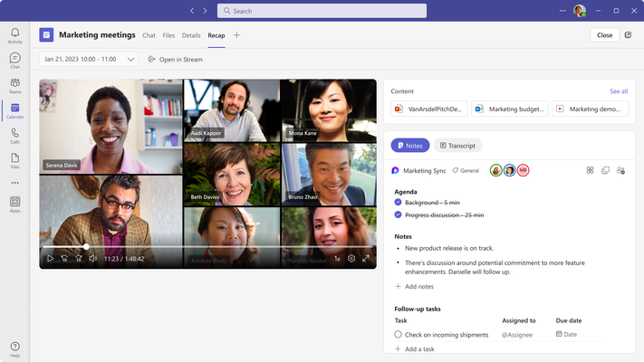Enter fullscreen video mode
Screen dimensions: 644x362
click(366, 259)
